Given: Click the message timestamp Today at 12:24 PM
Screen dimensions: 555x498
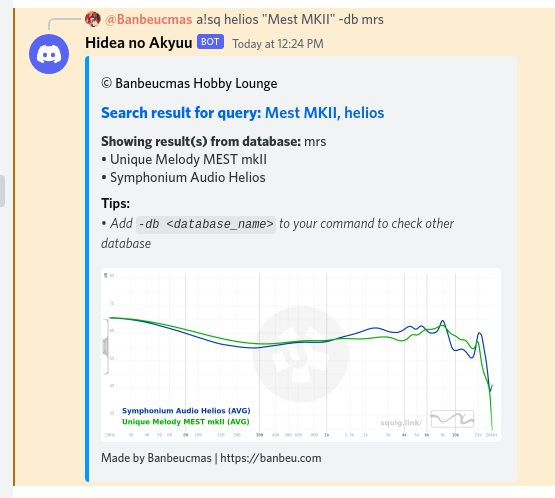Looking at the screenshot, I should (278, 44).
